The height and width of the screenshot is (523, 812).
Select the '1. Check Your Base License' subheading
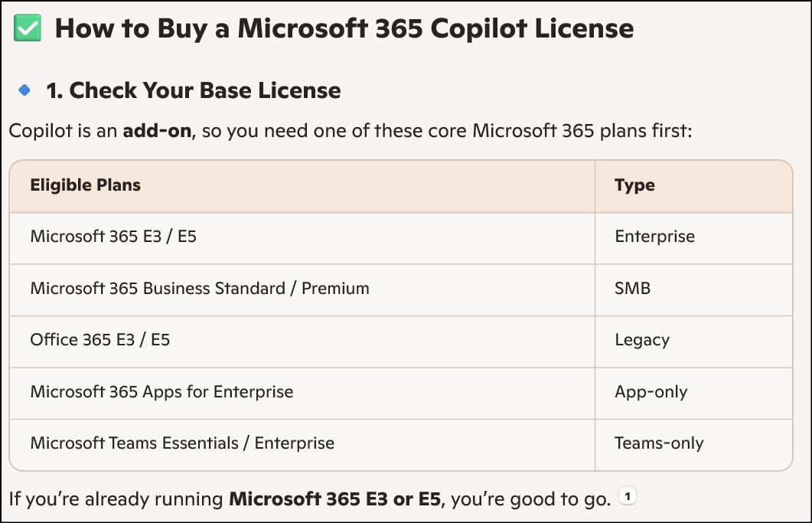[194, 90]
